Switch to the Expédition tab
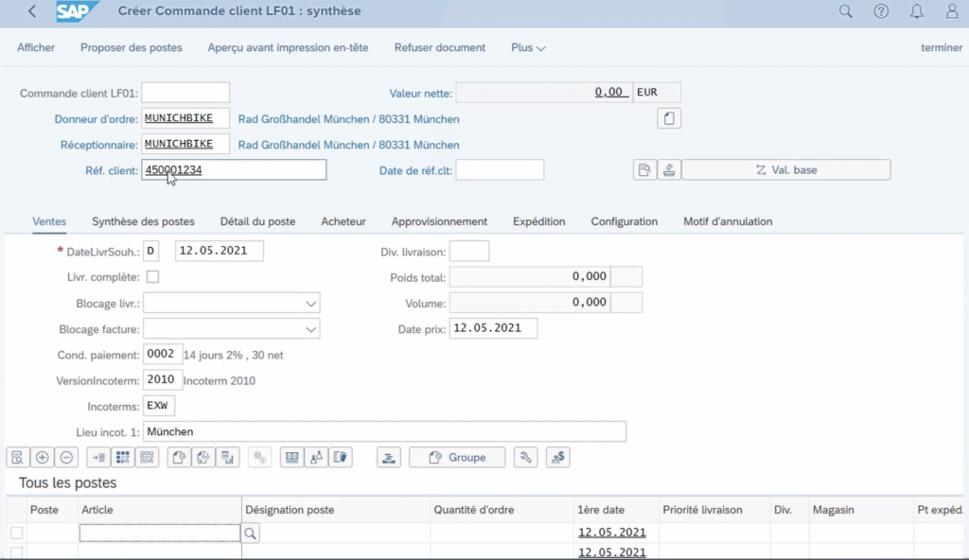This screenshot has height=560, width=969. (538, 221)
